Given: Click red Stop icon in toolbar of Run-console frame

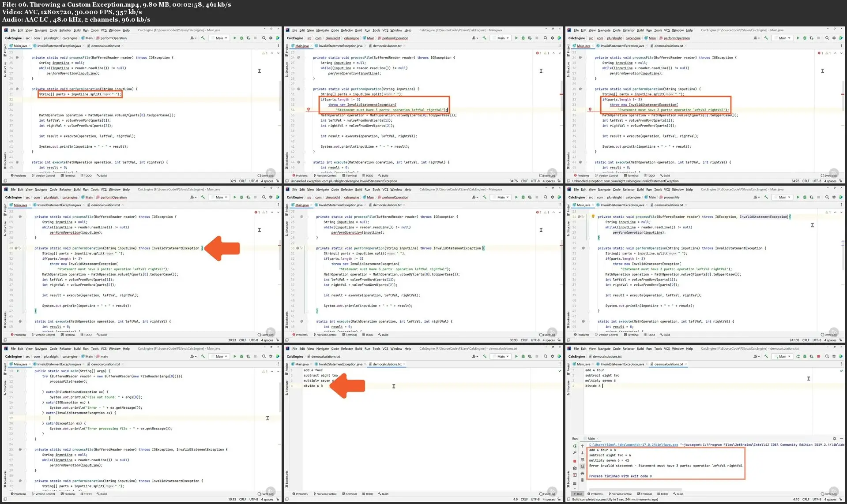Looking at the screenshot, I should [x=818, y=356].
